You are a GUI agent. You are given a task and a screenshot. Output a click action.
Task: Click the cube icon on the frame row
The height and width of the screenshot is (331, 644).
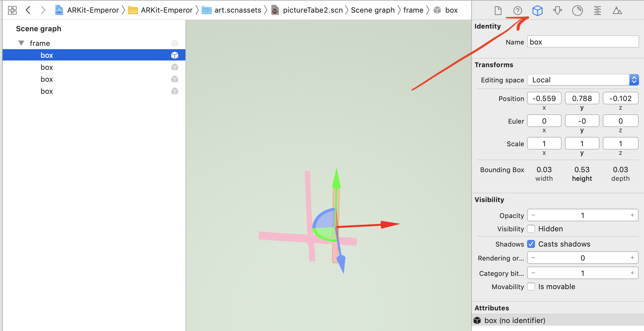click(175, 43)
